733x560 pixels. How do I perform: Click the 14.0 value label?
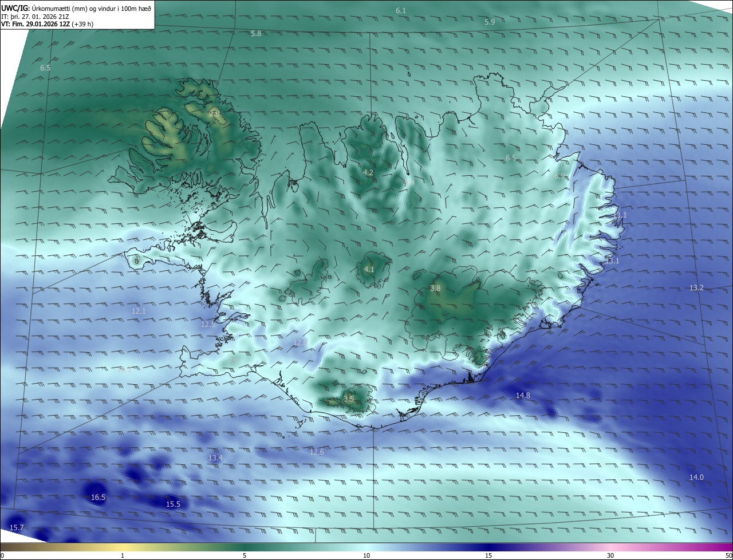pyautogui.click(x=696, y=478)
